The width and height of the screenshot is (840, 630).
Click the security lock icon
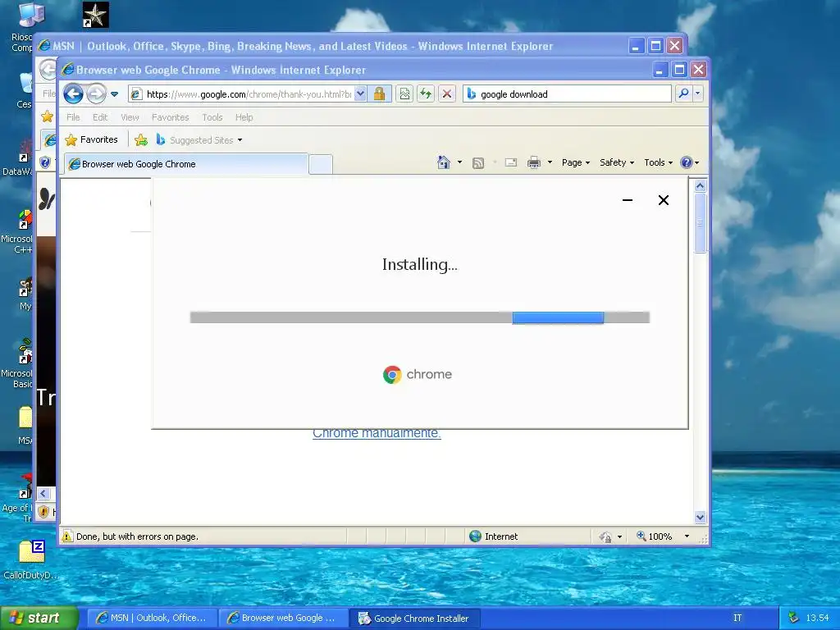(x=379, y=94)
